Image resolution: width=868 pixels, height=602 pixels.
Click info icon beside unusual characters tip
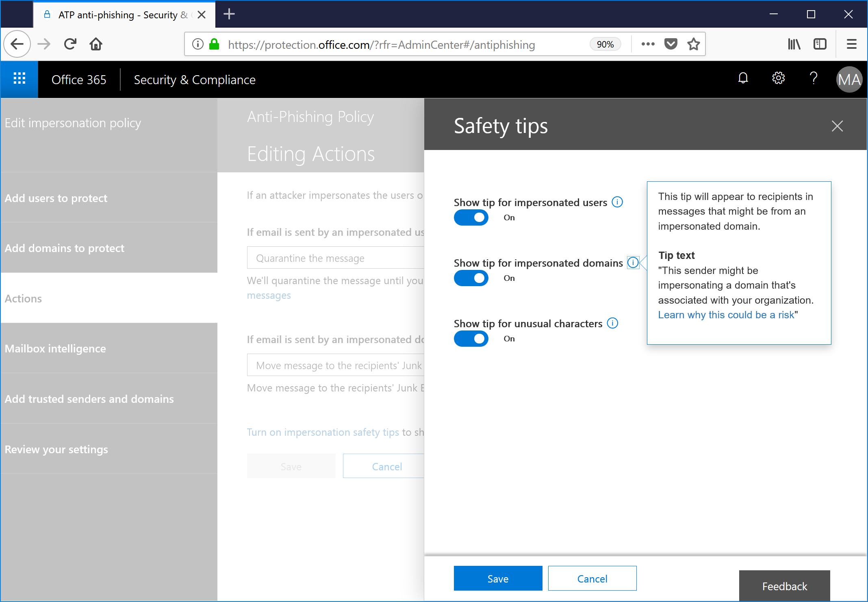613,323
